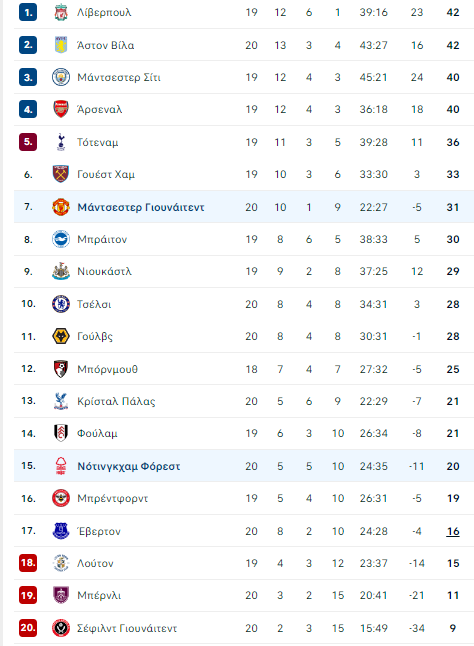Open the Σέφιλντ Γιουνάιτεντ team link

click(x=127, y=628)
